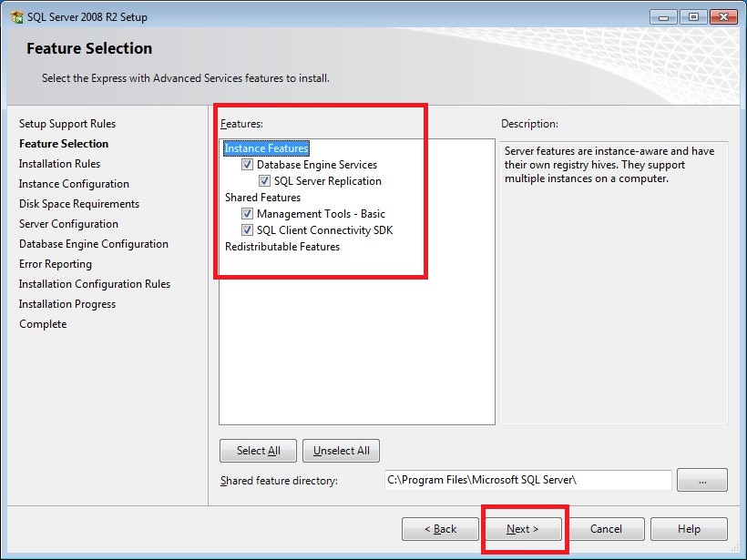Click the SQL Server Setup title bar icon
The height and width of the screenshot is (560, 747).
click(x=16, y=16)
